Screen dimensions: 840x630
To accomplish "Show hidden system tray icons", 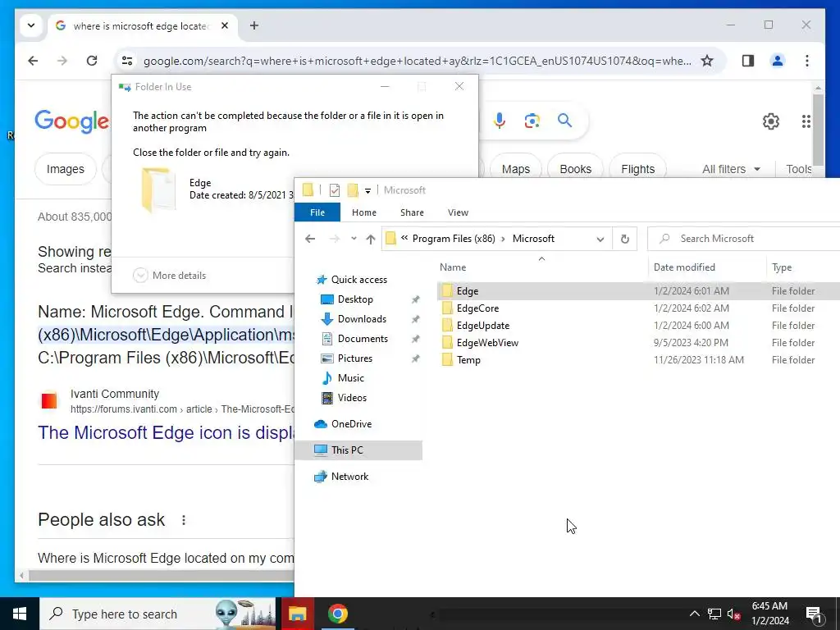I will pos(694,614).
